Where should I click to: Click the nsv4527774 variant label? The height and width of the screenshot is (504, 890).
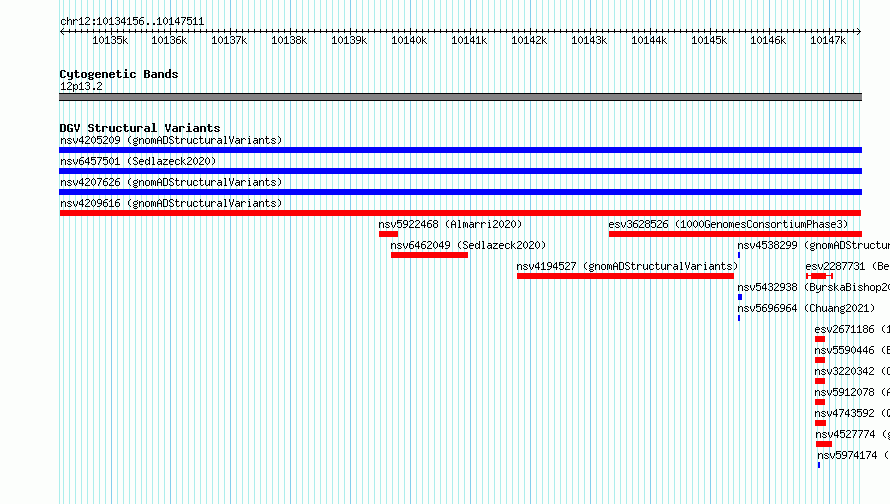[853, 434]
